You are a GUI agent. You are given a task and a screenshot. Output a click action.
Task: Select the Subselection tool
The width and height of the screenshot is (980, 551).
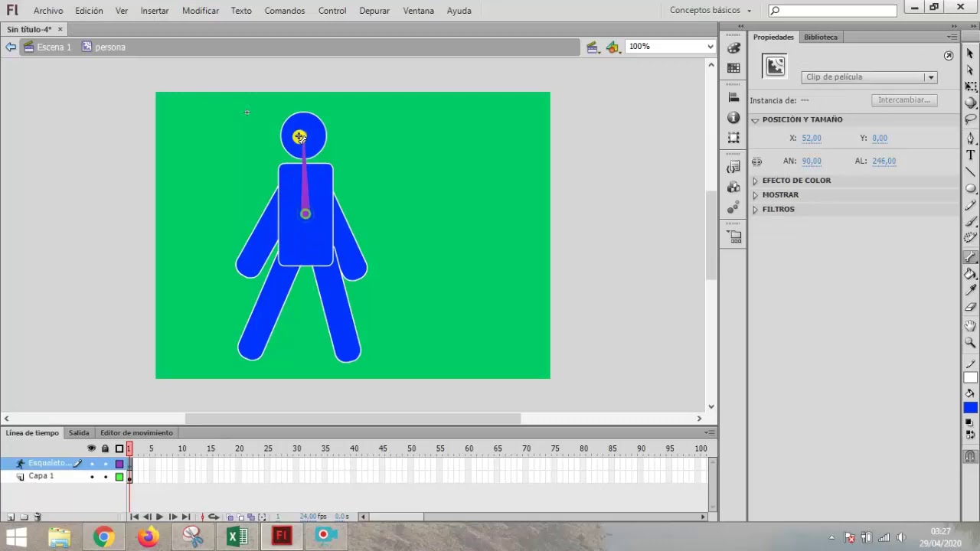coord(970,70)
